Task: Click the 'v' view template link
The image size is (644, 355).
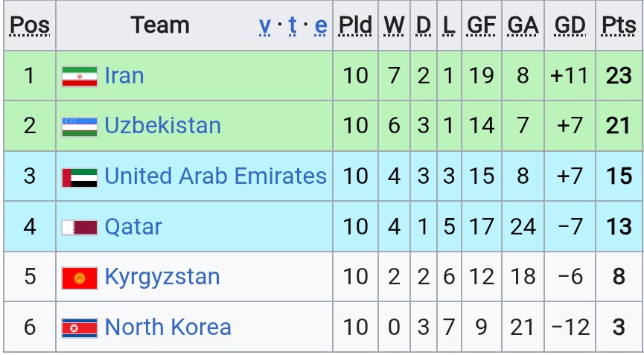Action: pyautogui.click(x=265, y=25)
